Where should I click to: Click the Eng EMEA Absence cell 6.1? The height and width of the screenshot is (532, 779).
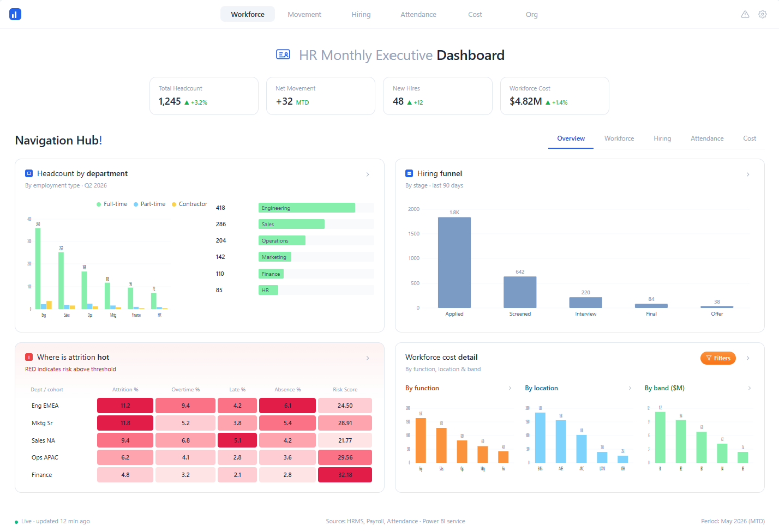(x=287, y=406)
